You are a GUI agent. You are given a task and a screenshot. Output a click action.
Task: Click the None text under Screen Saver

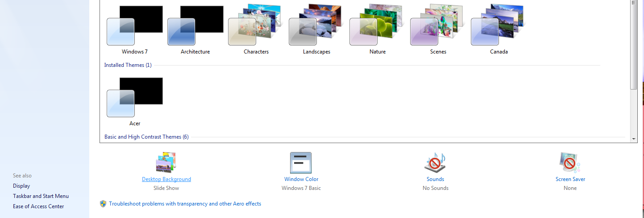[570, 188]
